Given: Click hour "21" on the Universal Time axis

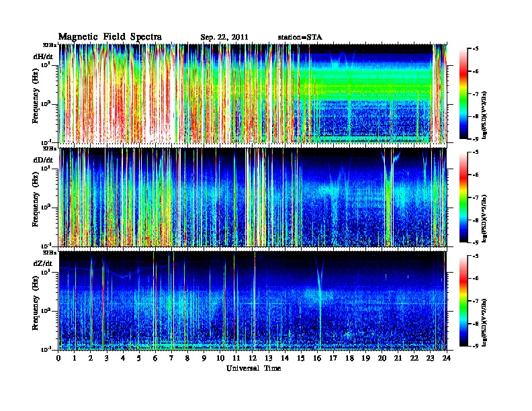Looking at the screenshot, I should (398, 358).
